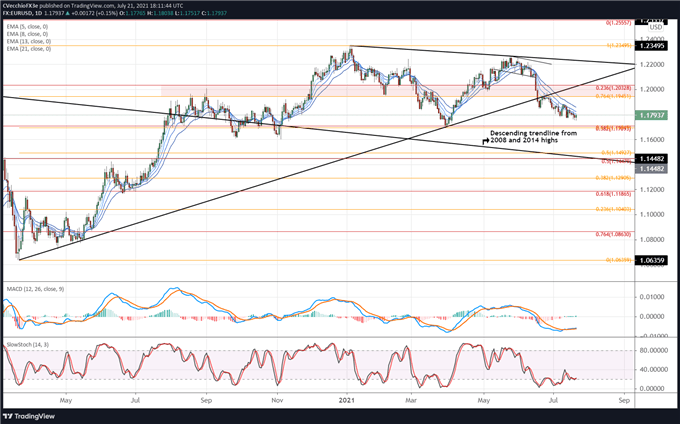Image resolution: width=680 pixels, height=424 pixels.
Task: Click the MACD (12, 26, close, 9) label
Action: click(35, 289)
